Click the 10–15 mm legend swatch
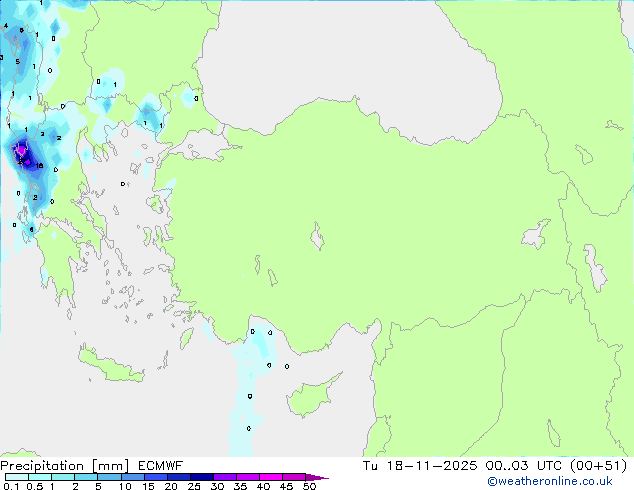 coord(132,477)
